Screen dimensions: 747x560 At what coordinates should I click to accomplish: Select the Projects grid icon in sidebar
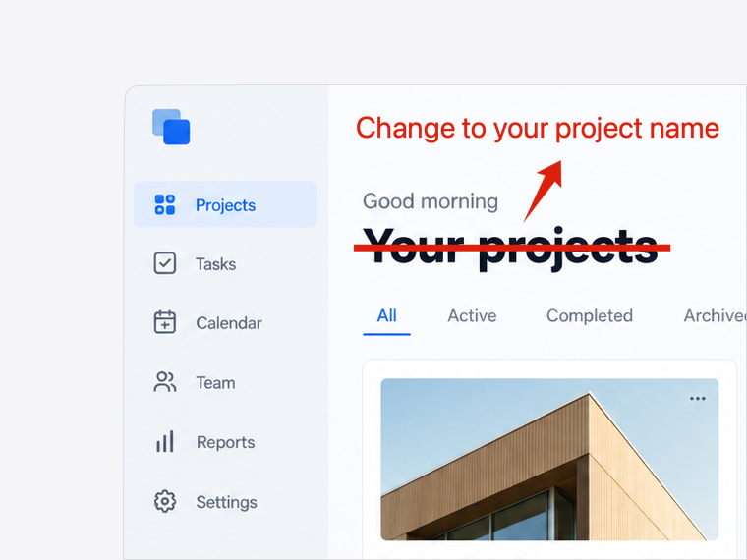point(165,204)
